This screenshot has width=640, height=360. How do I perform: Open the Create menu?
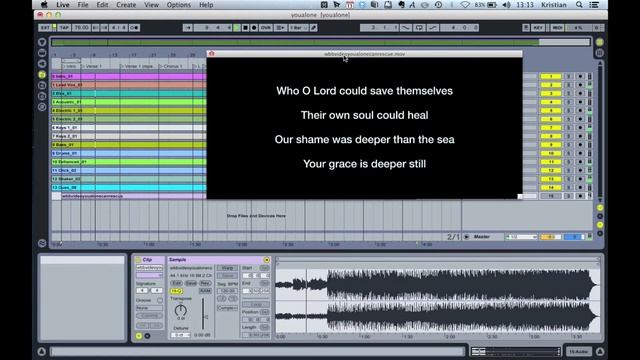[x=126, y=5]
